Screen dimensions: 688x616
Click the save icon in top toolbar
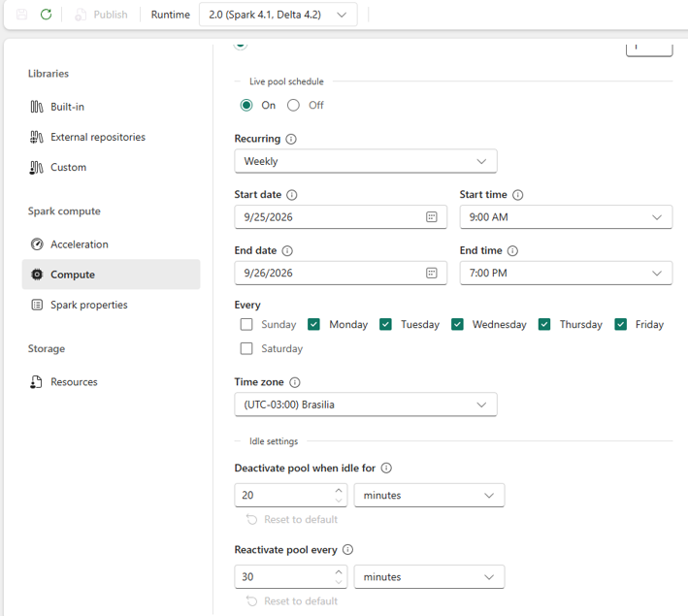[x=22, y=15]
